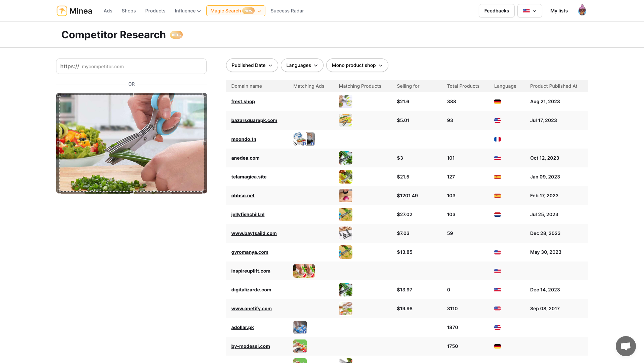644x363 pixels.
Task: Open the country flag selector dropdown
Action: click(529, 11)
